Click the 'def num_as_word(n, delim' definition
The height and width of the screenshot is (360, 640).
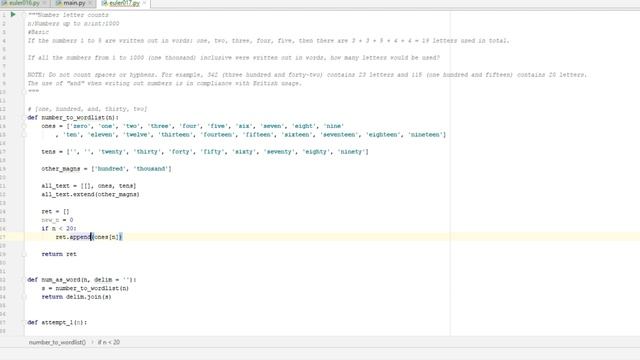tap(82, 280)
